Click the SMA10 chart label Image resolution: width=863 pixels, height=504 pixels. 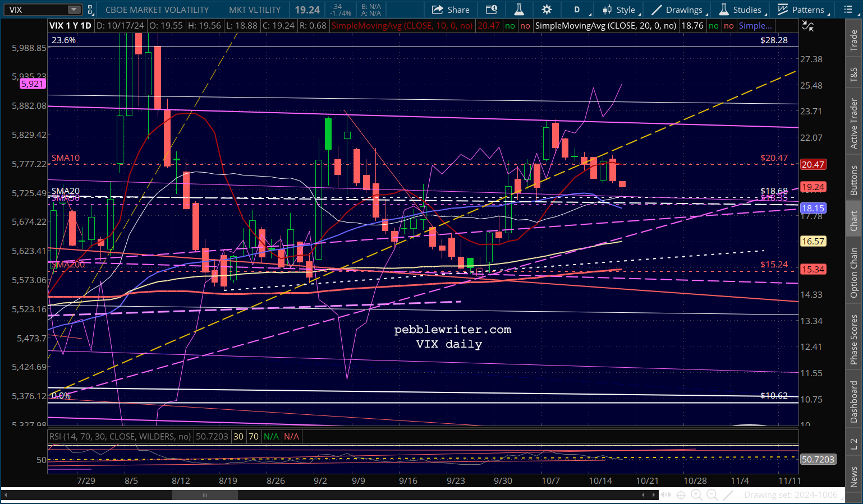click(66, 158)
